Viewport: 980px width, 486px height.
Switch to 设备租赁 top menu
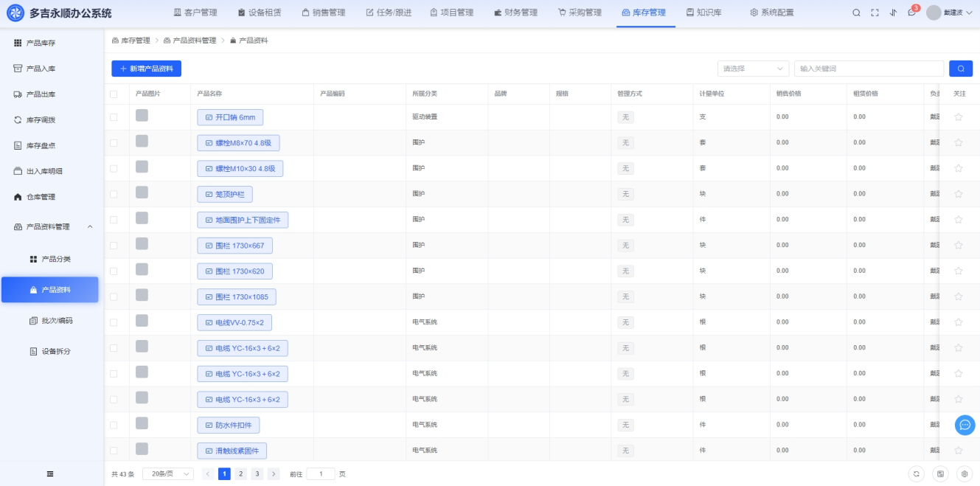coord(259,13)
